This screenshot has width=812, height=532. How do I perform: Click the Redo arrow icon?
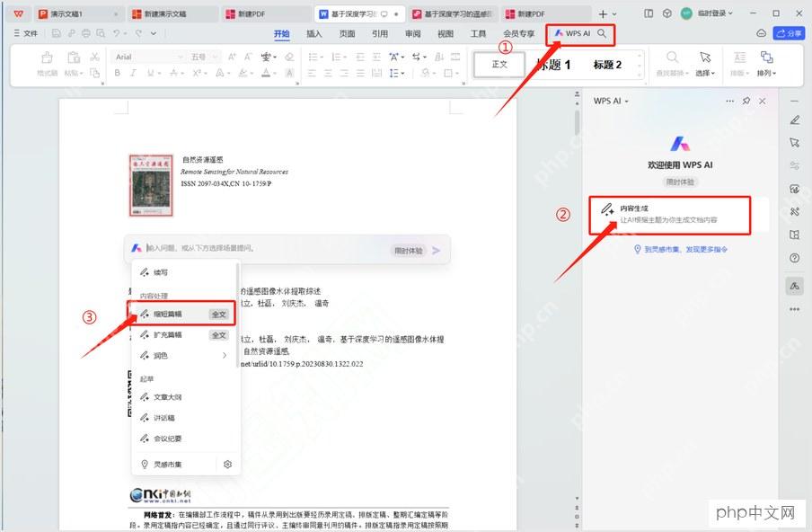[139, 33]
